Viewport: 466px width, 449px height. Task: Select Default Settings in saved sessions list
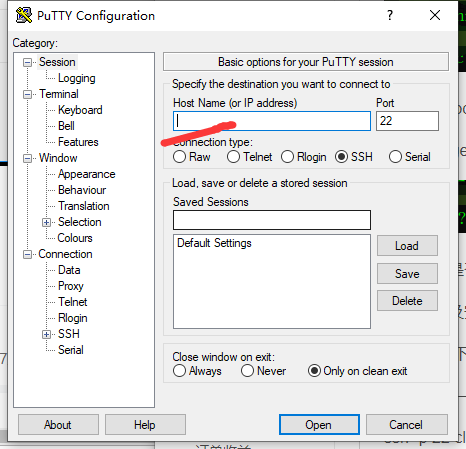click(214, 243)
